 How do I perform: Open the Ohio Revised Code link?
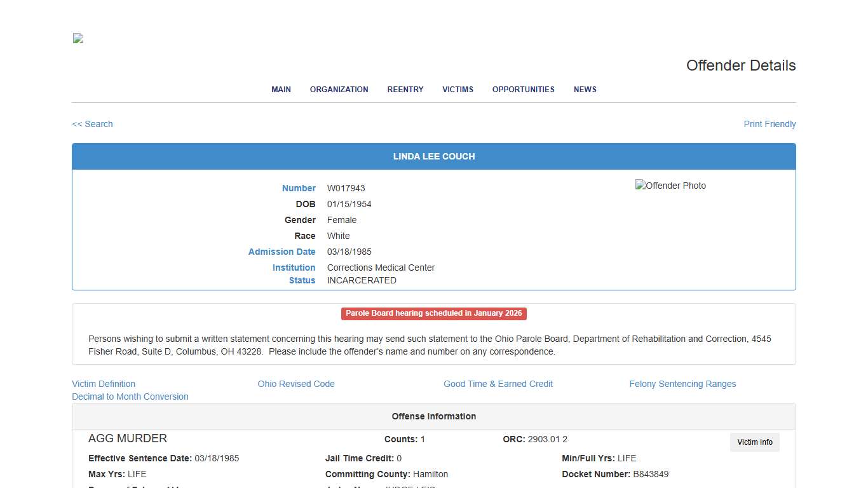point(296,384)
